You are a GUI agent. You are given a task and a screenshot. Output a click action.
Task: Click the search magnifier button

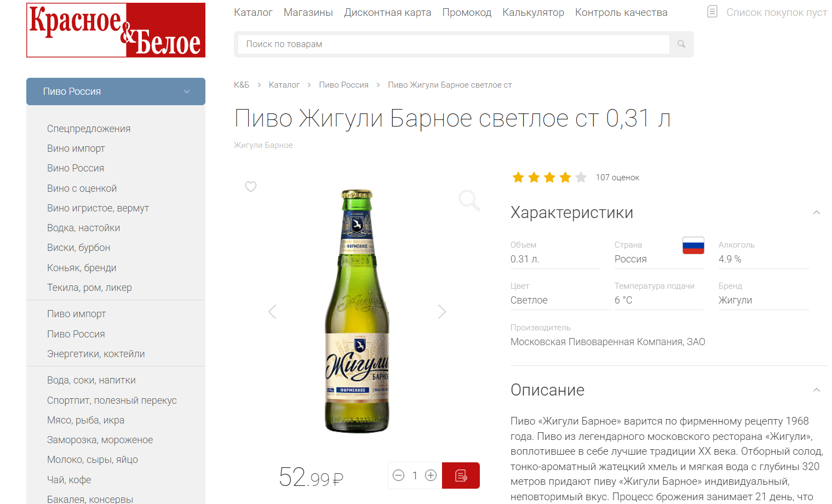pyautogui.click(x=681, y=44)
